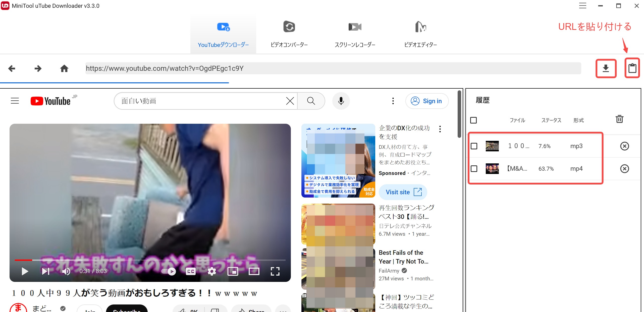644x312 pixels.
Task: Click the 形式 column header
Action: click(578, 120)
